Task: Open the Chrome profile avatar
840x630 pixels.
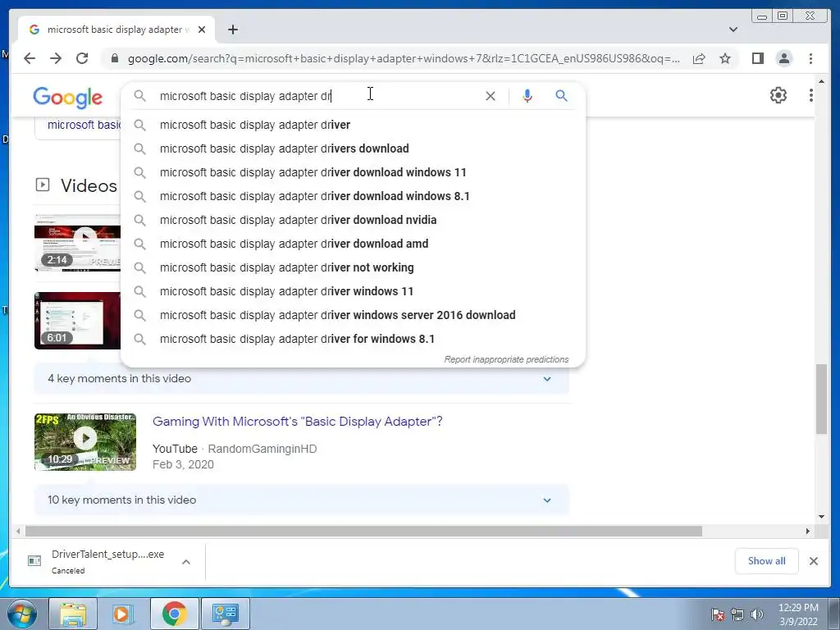Action: point(784,58)
